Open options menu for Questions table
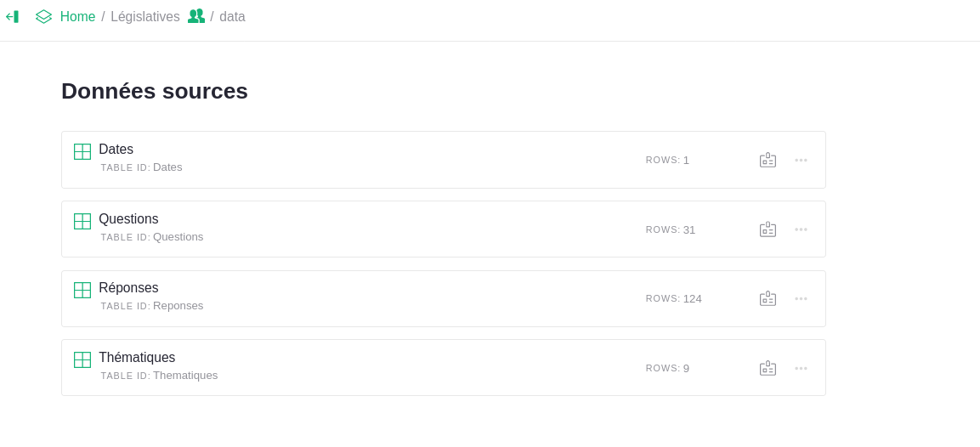The width and height of the screenshot is (980, 447). 801,229
